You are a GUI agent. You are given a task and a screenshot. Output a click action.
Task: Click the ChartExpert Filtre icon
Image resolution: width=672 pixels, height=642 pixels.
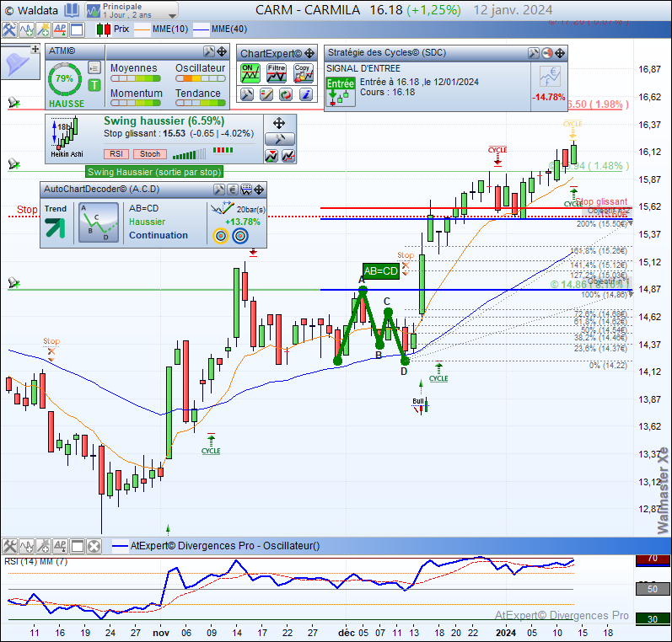(276, 73)
